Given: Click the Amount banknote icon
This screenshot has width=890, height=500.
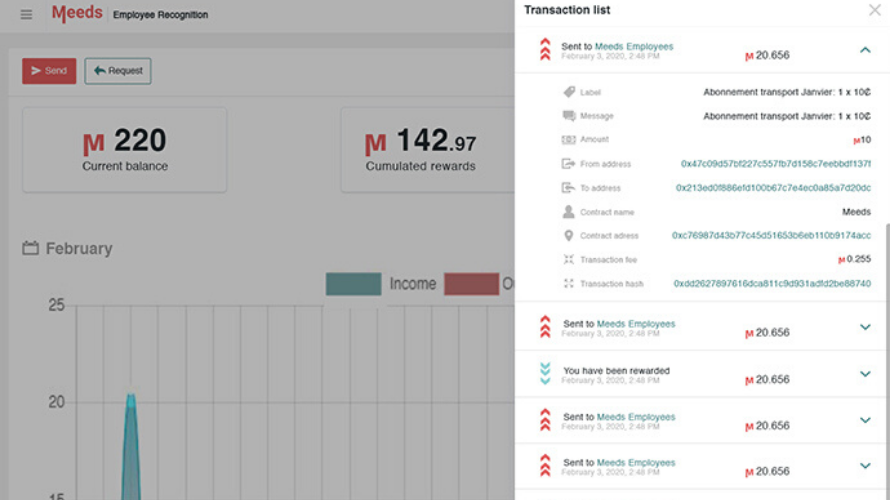Looking at the screenshot, I should 569,140.
